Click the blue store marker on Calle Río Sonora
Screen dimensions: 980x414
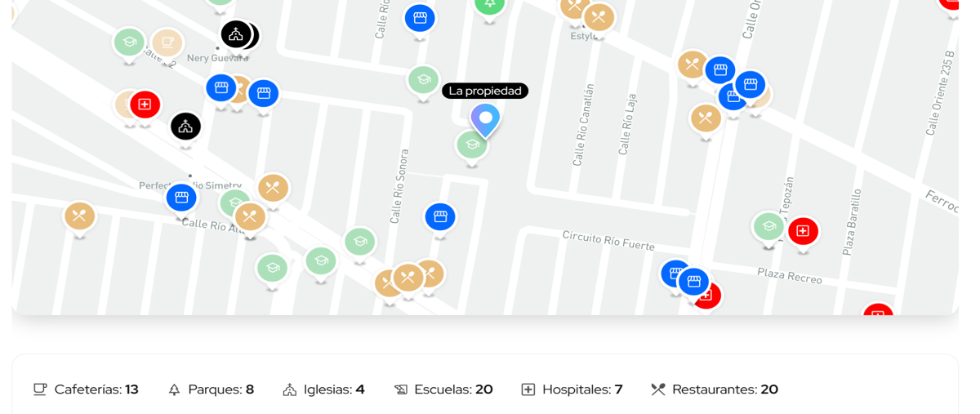(x=440, y=217)
